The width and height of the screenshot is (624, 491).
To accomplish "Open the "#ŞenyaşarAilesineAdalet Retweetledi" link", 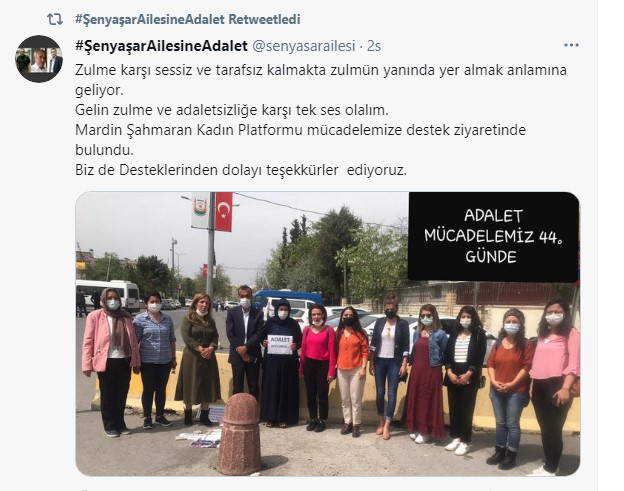I will pyautogui.click(x=187, y=19).
